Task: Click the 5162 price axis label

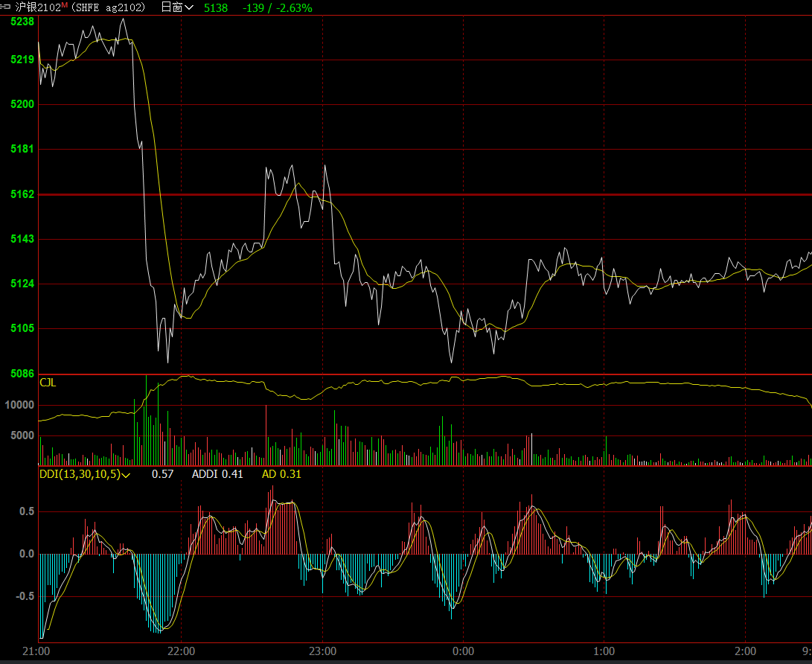Action: point(22,194)
